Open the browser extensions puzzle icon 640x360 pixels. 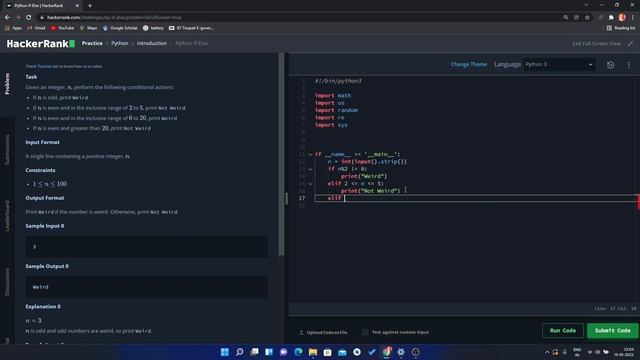coord(611,18)
